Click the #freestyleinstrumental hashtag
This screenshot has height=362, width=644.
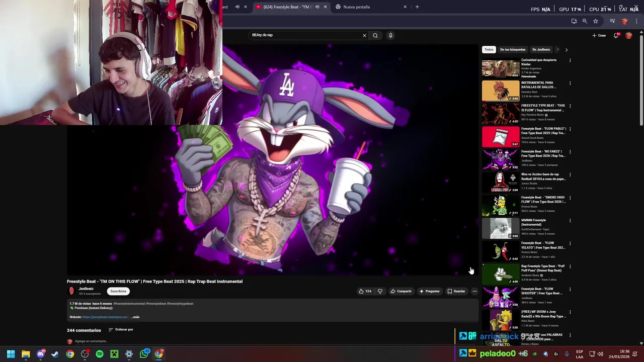(129, 304)
